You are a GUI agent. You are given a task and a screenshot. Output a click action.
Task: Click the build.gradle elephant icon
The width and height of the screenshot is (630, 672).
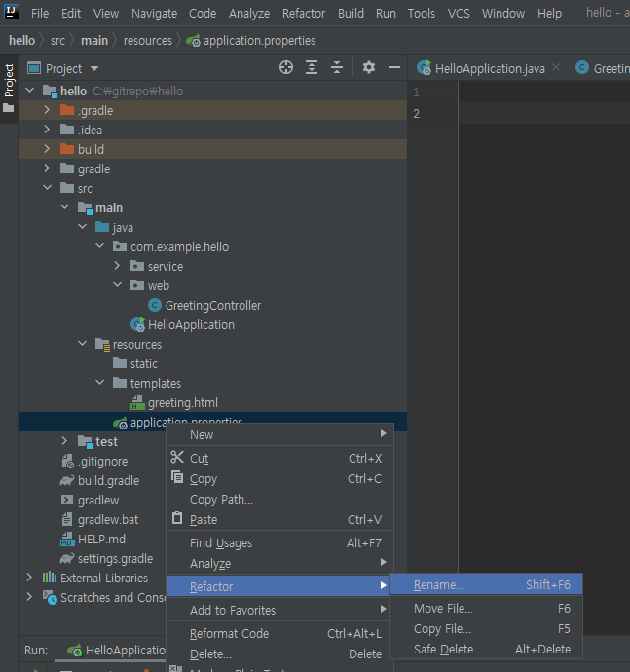[x=67, y=481]
